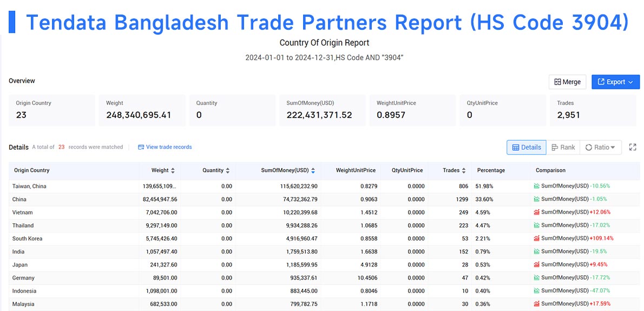
Task: Click the trade records icon beside View link
Action: tap(141, 147)
